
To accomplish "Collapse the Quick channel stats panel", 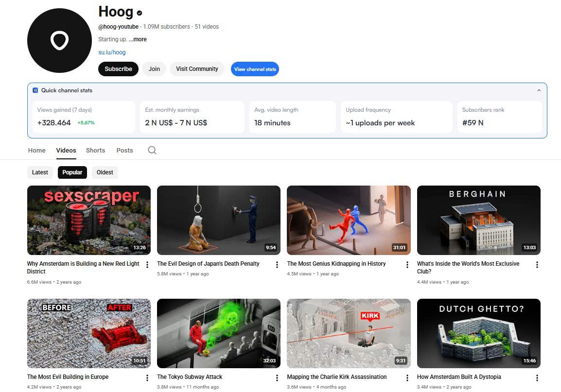I will pyautogui.click(x=539, y=90).
